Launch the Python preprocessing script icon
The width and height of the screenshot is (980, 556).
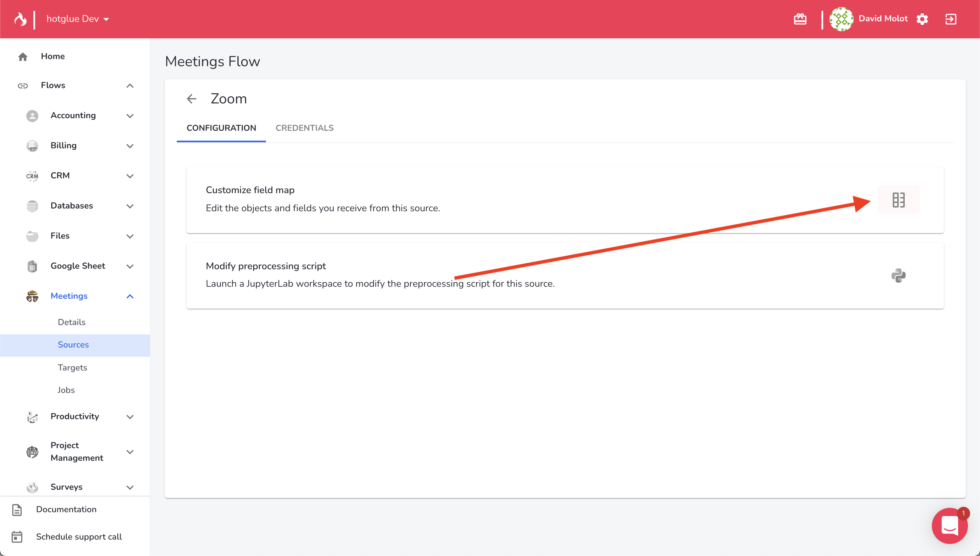pyautogui.click(x=898, y=275)
